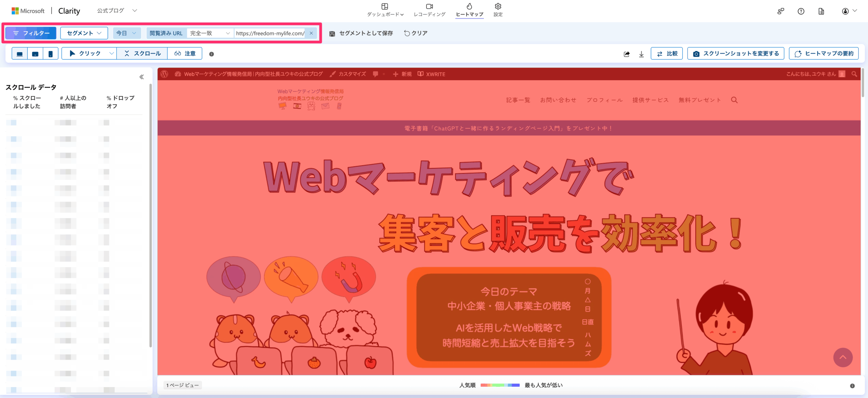This screenshot has height=398, width=868.
Task: Click the heatmap type info icon
Action: (x=212, y=54)
